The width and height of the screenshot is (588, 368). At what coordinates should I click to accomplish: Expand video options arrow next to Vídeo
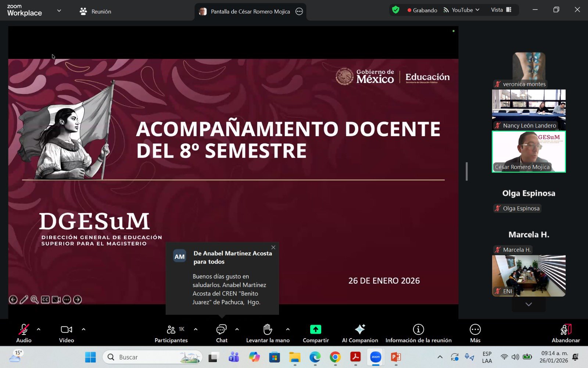pyautogui.click(x=83, y=329)
